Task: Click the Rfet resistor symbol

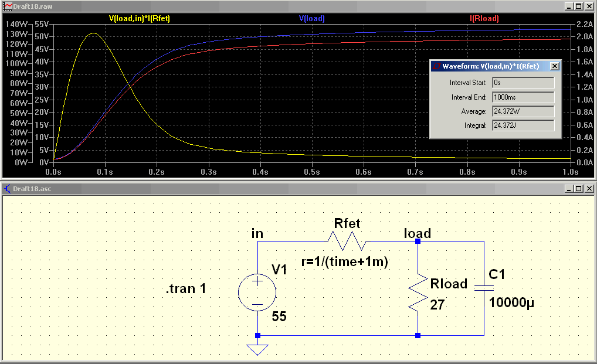Action: click(x=347, y=241)
